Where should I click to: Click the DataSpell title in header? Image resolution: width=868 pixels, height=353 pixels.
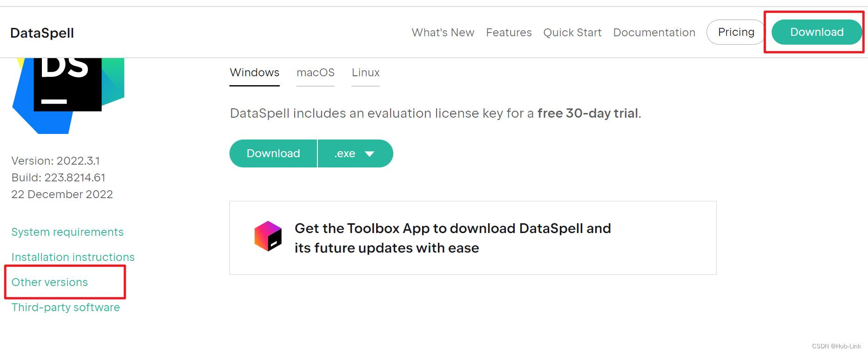pos(42,33)
